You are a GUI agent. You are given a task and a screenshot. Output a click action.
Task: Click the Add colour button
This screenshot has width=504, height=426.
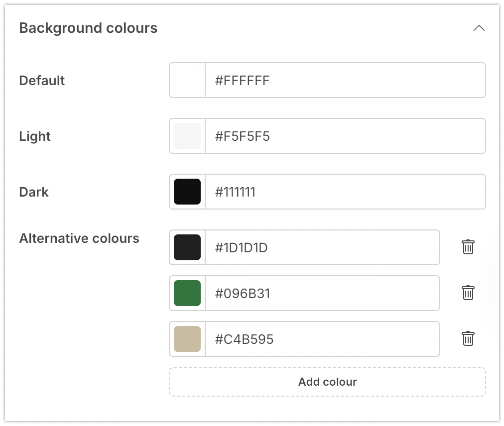click(x=327, y=382)
